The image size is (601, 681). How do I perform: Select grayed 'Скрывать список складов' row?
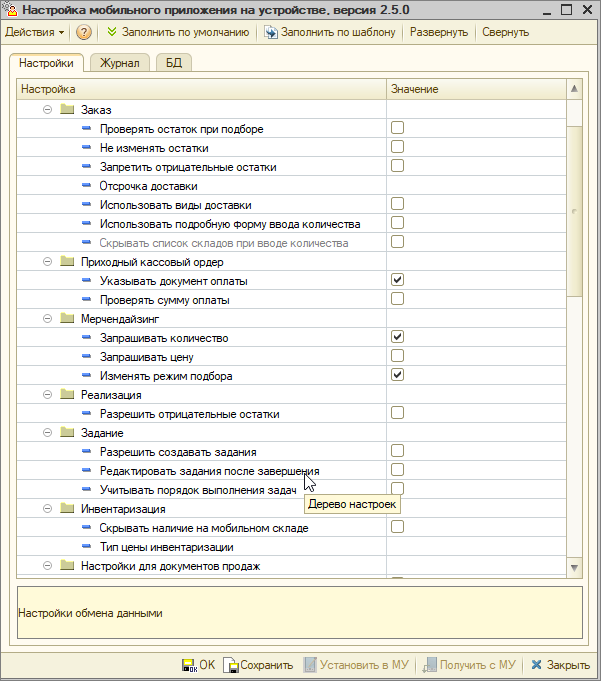point(291,242)
